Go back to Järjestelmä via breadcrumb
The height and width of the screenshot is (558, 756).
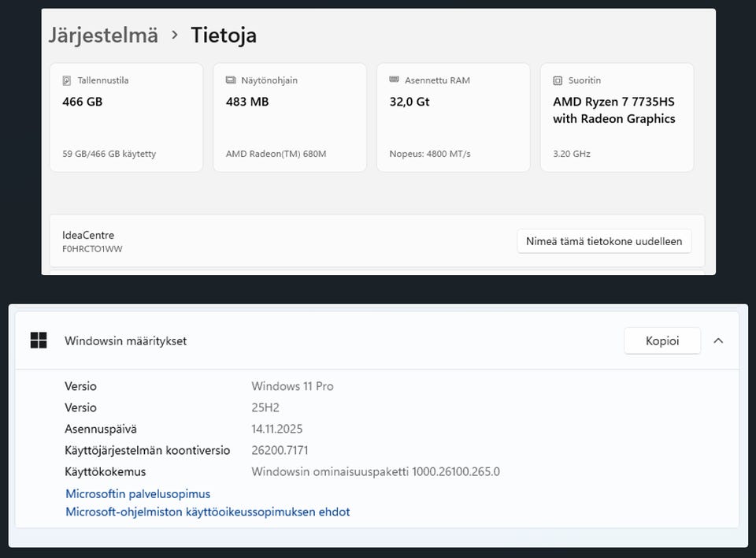click(x=103, y=35)
